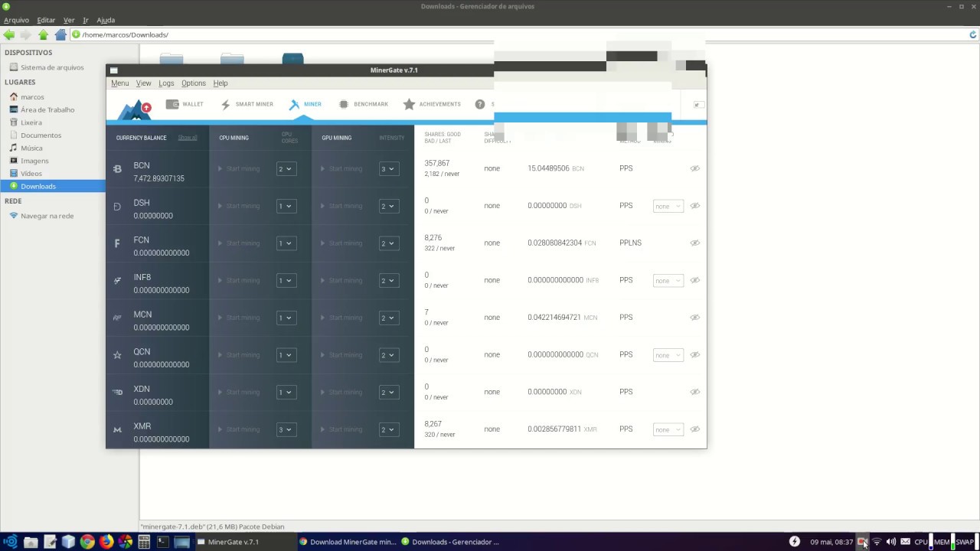Toggle visibility eye for FCN row
The height and width of the screenshot is (551, 980).
[695, 243]
